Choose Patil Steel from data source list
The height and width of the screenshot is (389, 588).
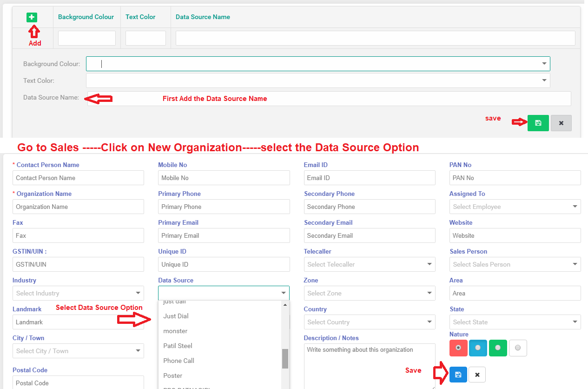[x=178, y=346]
